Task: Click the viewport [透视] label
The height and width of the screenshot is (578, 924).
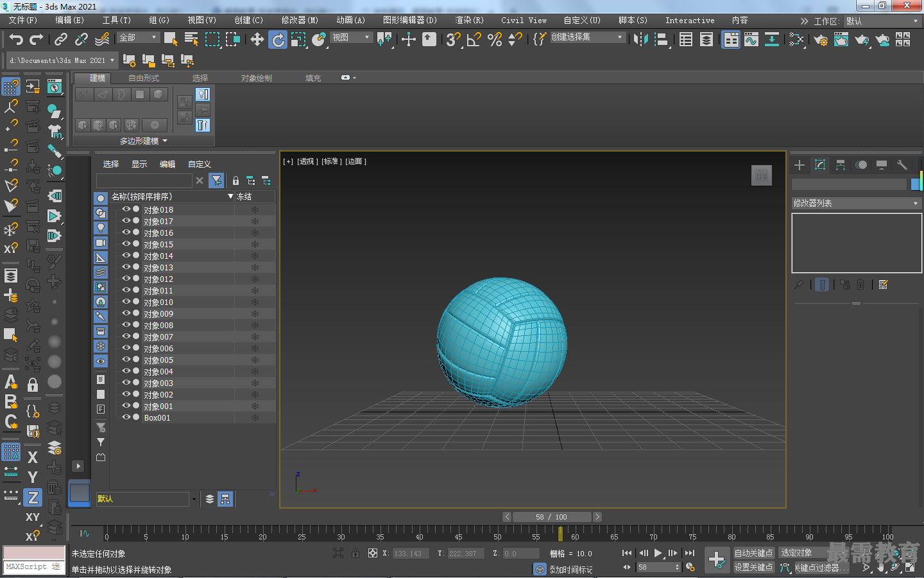Action: click(307, 162)
